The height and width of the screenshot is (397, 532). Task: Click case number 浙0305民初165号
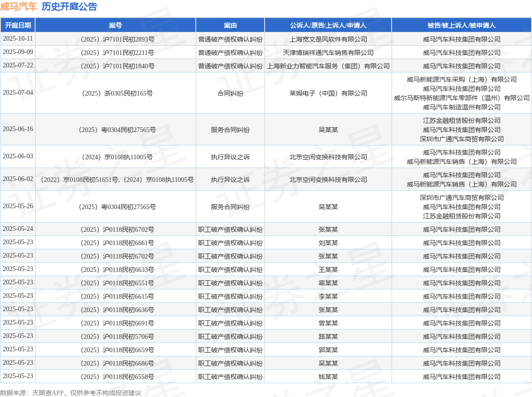pyautogui.click(x=117, y=93)
